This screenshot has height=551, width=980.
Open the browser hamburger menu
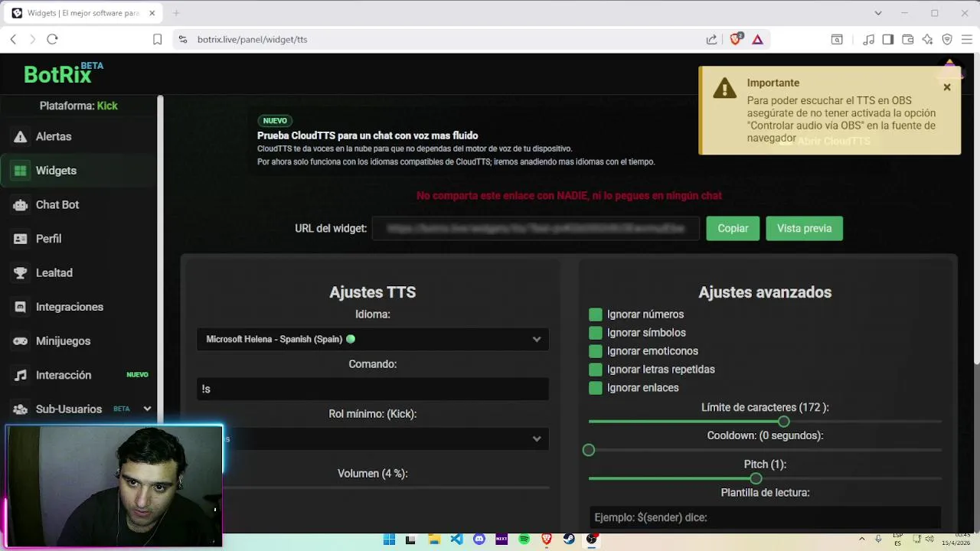click(x=967, y=39)
